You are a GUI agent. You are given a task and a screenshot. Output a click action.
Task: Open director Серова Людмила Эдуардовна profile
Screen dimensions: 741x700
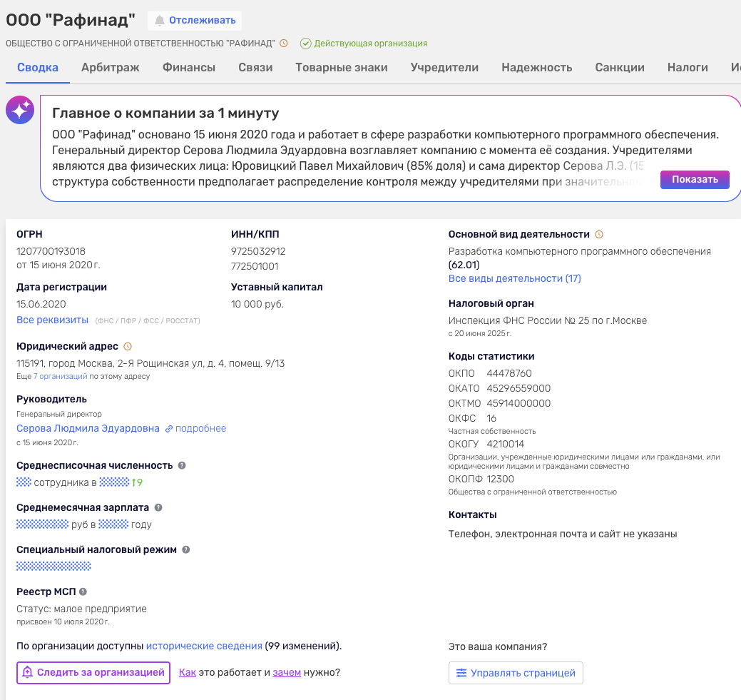88,428
